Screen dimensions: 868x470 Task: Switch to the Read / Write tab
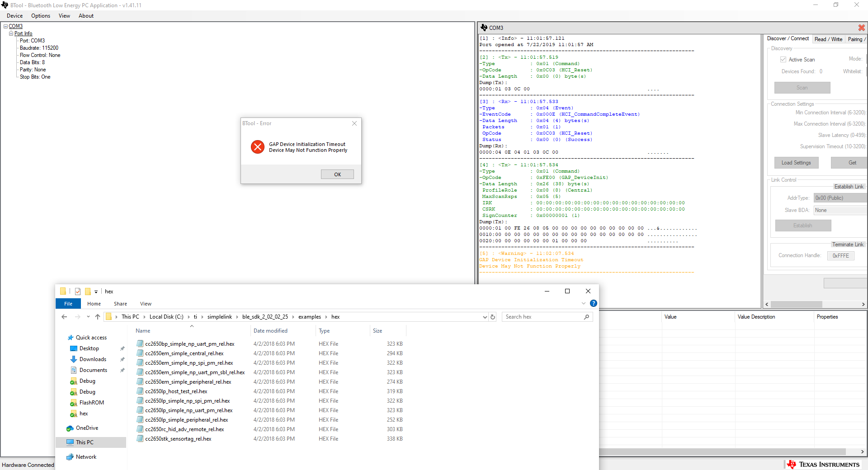[828, 39]
